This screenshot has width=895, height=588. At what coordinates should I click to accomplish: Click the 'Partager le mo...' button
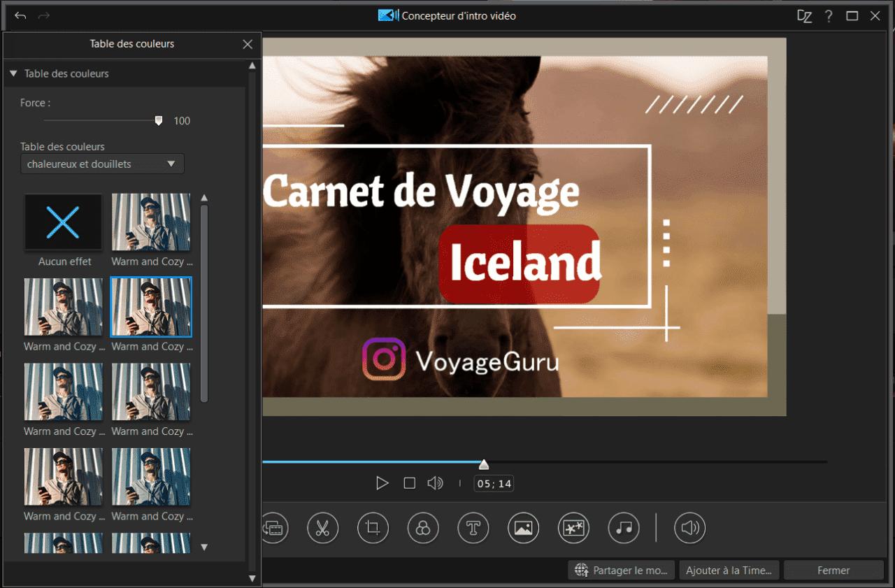click(622, 571)
